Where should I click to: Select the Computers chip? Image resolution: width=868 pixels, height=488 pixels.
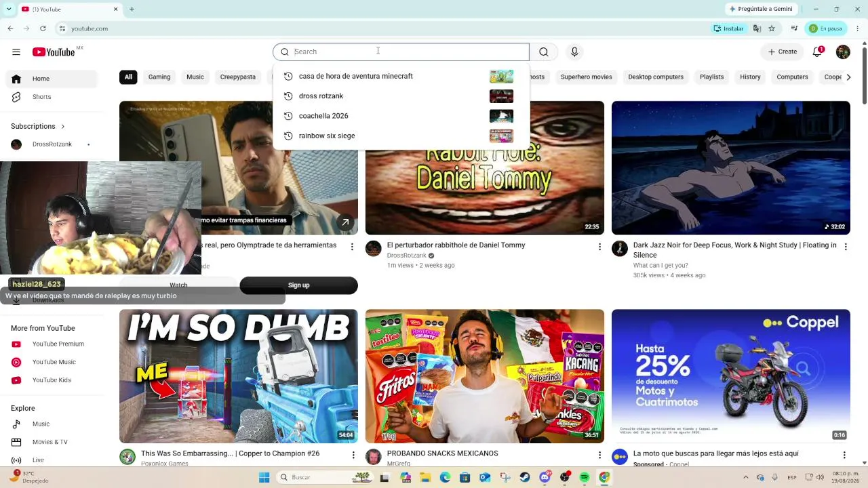tap(793, 77)
